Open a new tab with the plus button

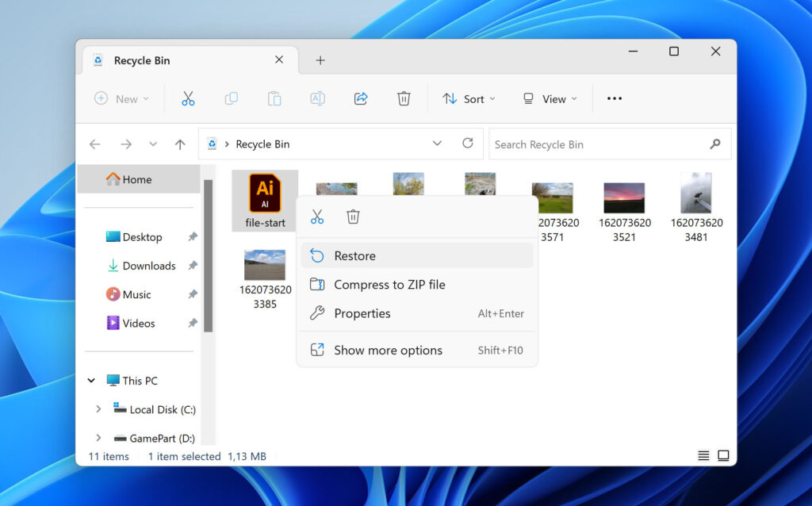click(x=320, y=59)
